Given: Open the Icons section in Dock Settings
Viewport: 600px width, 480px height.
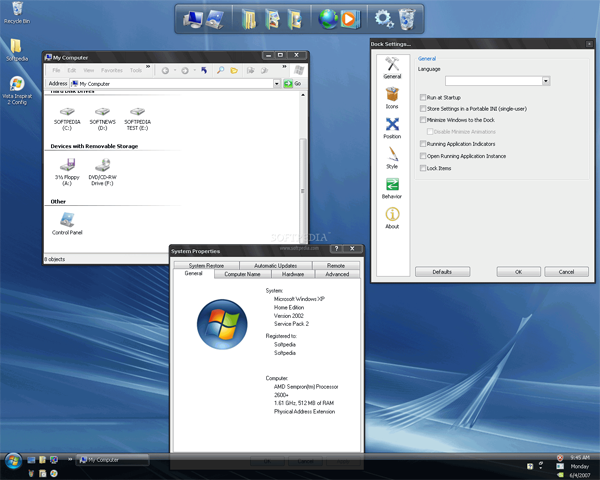Looking at the screenshot, I should tap(392, 97).
